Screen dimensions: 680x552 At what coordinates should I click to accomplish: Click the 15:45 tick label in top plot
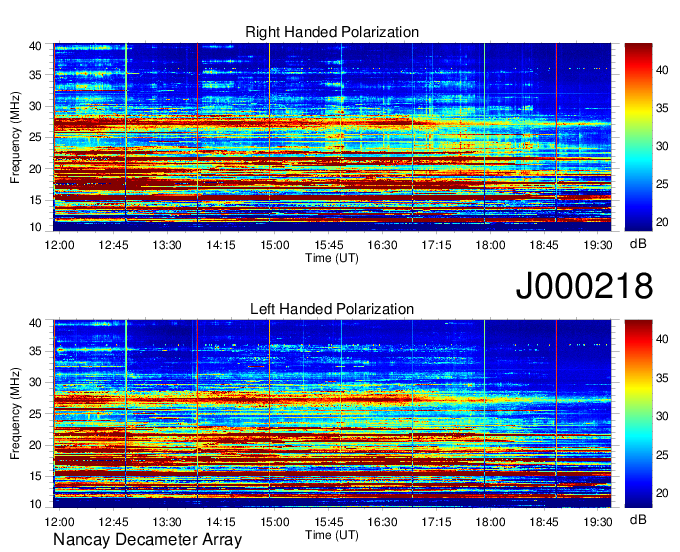[329, 245]
